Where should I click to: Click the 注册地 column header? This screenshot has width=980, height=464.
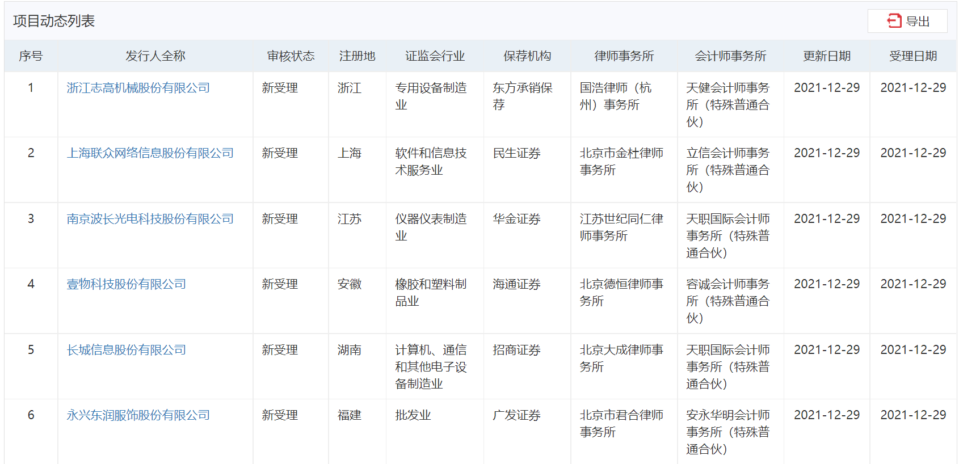(357, 56)
